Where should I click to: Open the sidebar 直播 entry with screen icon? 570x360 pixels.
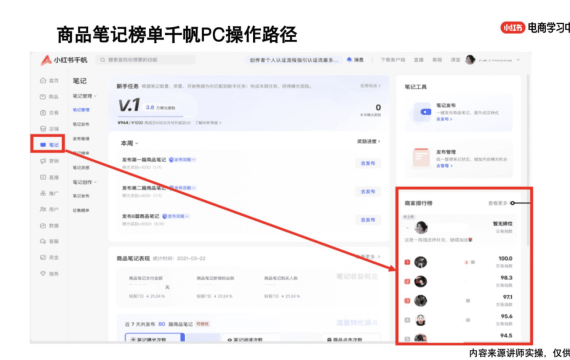(49, 177)
